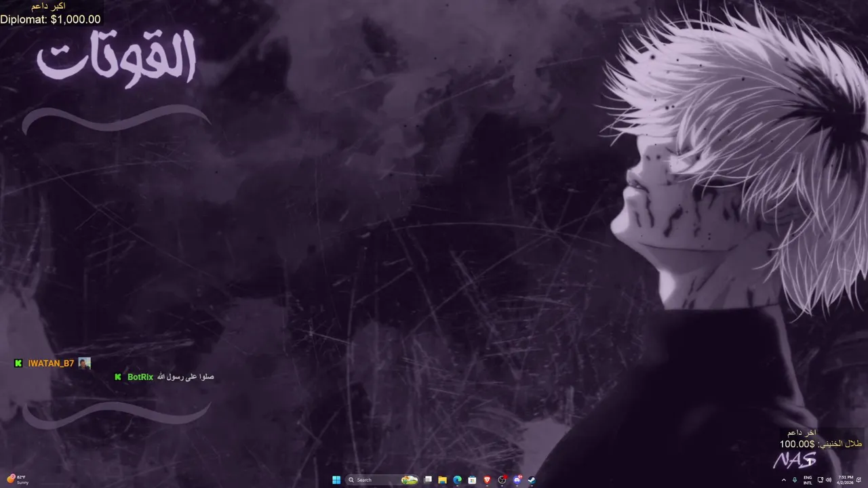
Task: Open the weather widget showing Sunny
Action: coord(18,479)
